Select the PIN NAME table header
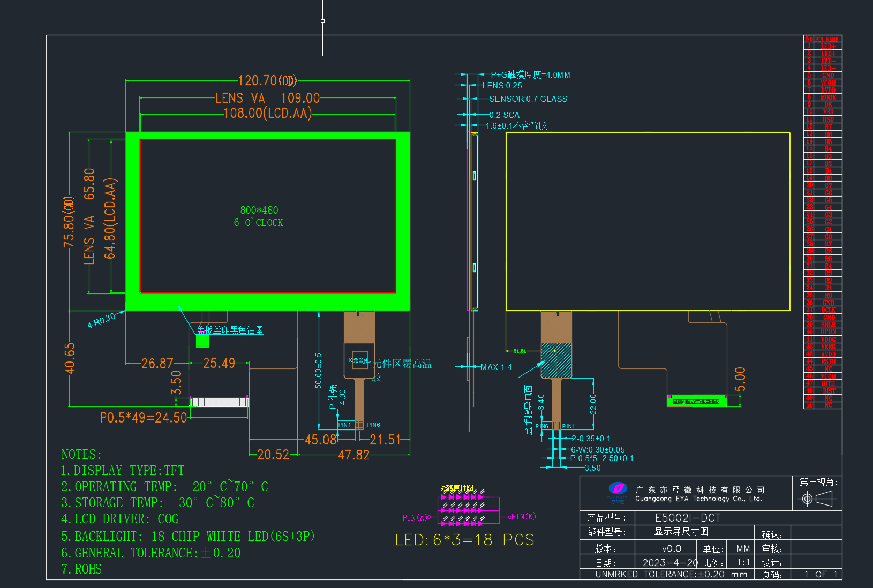Image resolution: width=873 pixels, height=588 pixels. point(827,39)
